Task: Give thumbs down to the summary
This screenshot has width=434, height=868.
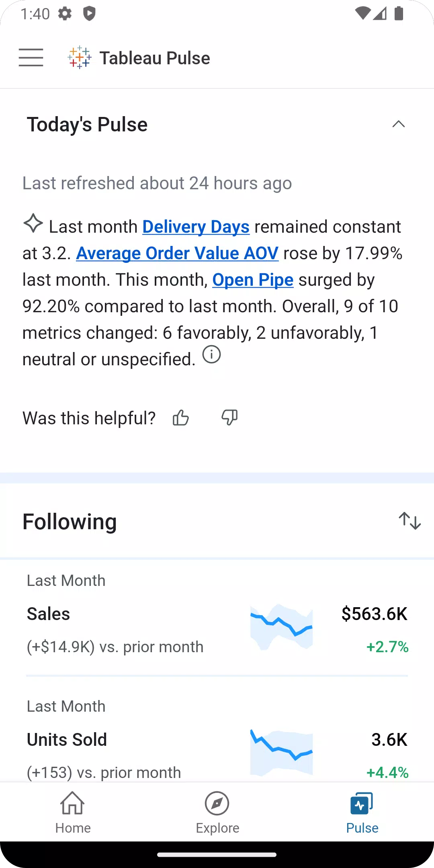Action: [229, 418]
